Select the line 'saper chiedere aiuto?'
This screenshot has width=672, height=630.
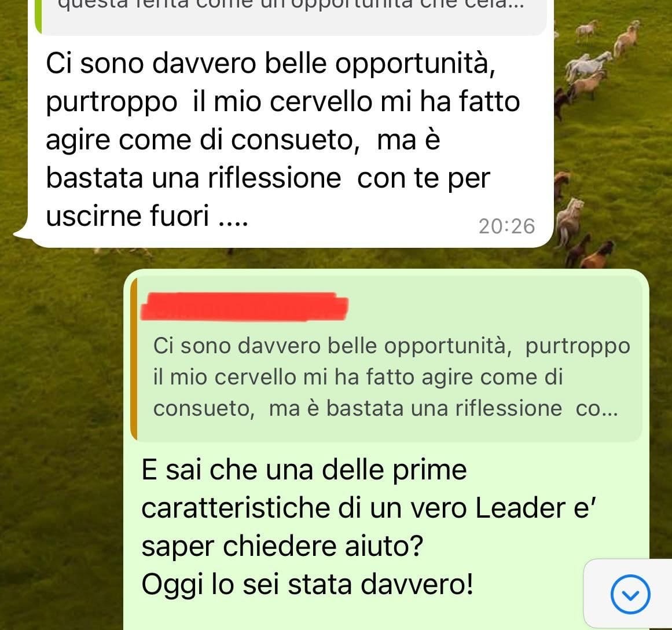point(282,547)
